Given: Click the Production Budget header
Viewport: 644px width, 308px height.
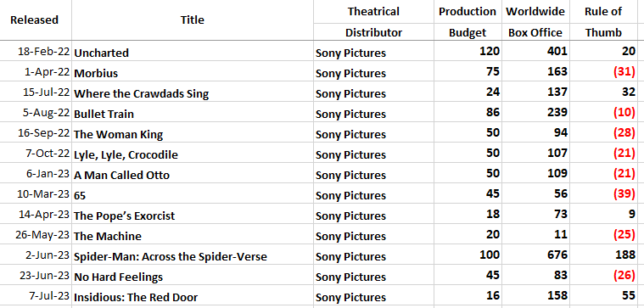Looking at the screenshot, I should coord(468,22).
